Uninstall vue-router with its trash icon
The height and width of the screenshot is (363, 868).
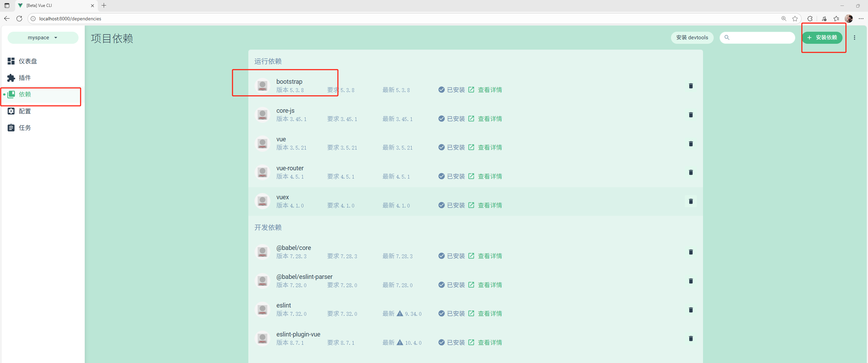coord(691,172)
